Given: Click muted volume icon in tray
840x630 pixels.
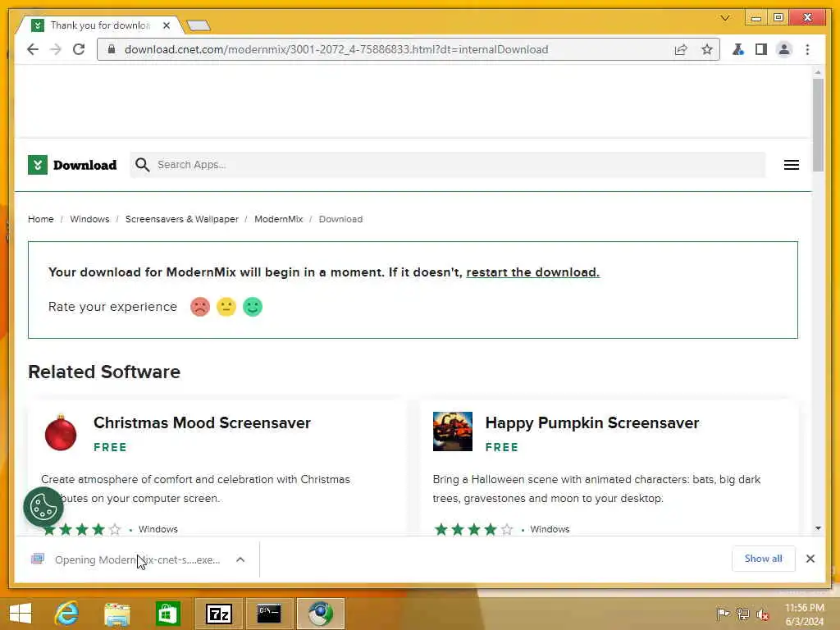Looking at the screenshot, I should tap(762, 614).
